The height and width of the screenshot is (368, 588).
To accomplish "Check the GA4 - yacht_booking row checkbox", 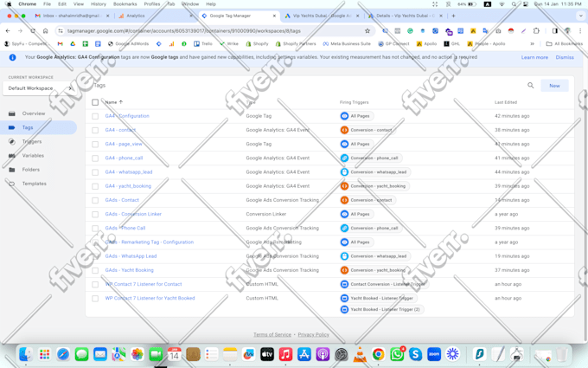I will (95, 186).
